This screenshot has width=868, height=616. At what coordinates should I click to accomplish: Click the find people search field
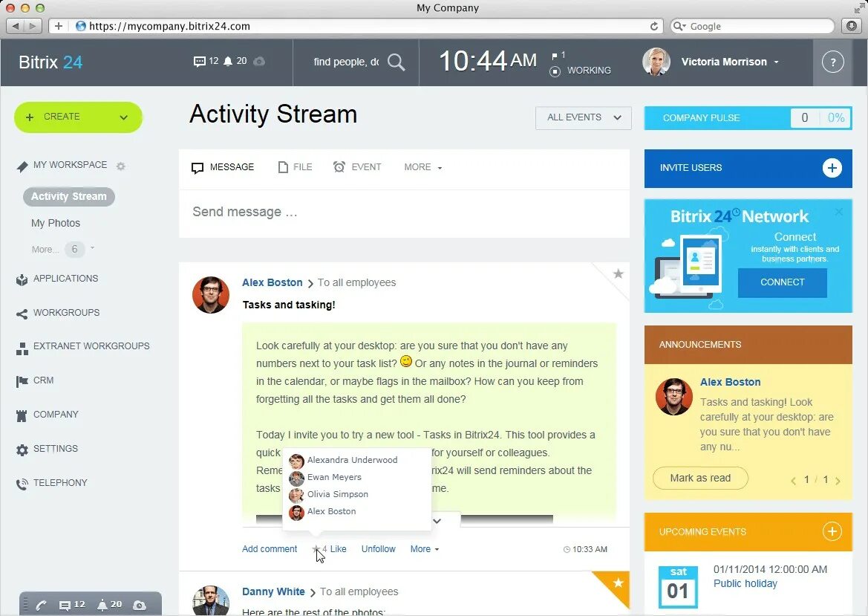346,62
